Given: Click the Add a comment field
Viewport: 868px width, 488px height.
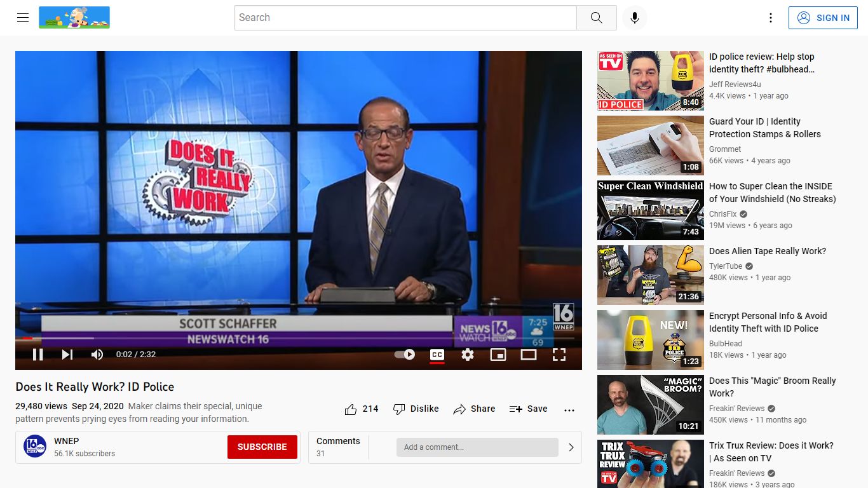Looking at the screenshot, I should click(477, 447).
